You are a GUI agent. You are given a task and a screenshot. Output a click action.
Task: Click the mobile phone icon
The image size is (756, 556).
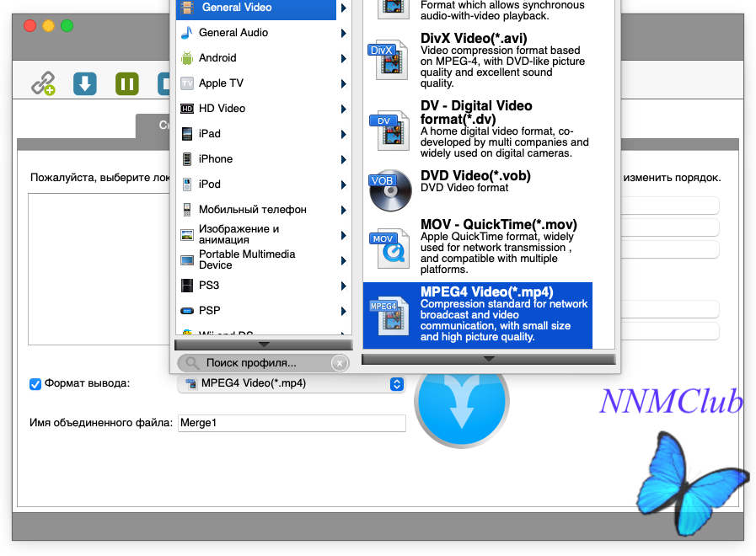click(x=187, y=210)
